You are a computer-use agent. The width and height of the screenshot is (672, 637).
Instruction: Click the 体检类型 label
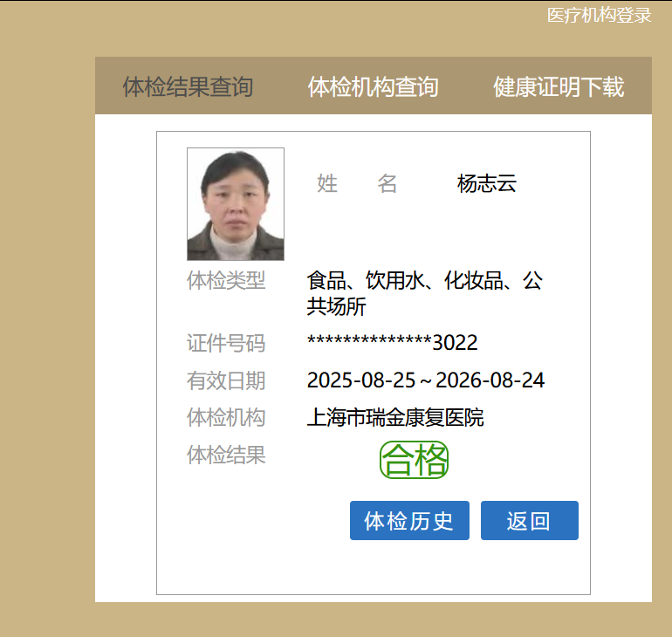(x=226, y=280)
